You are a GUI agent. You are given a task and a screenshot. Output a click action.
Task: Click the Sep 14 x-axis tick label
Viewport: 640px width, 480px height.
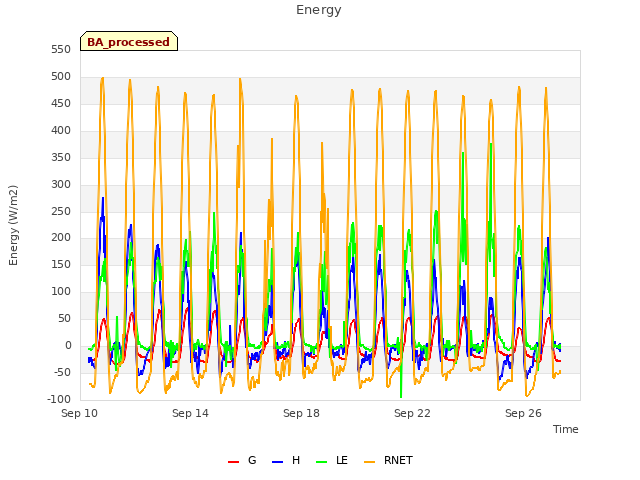pyautogui.click(x=190, y=413)
